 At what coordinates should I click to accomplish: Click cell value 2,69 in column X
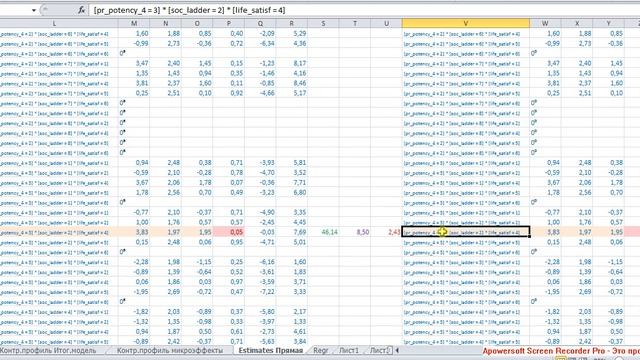click(585, 292)
